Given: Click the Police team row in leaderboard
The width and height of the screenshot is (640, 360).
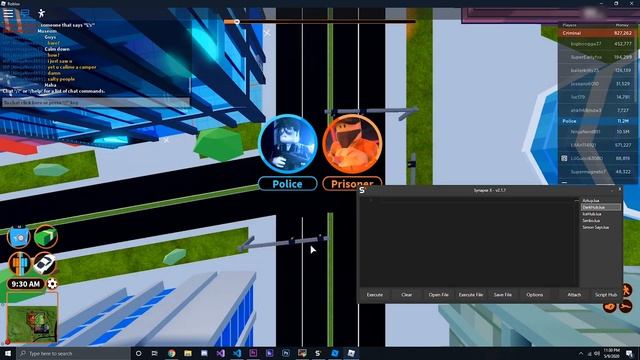Looking at the screenshot, I should [x=596, y=121].
